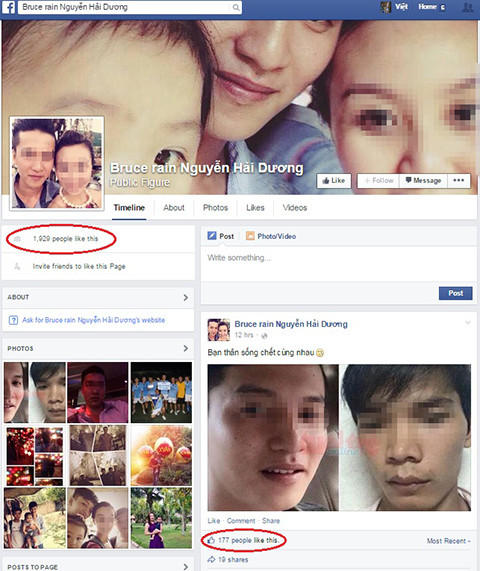
Task: Open the friend requests icon in top bar
Action: (x=467, y=7)
